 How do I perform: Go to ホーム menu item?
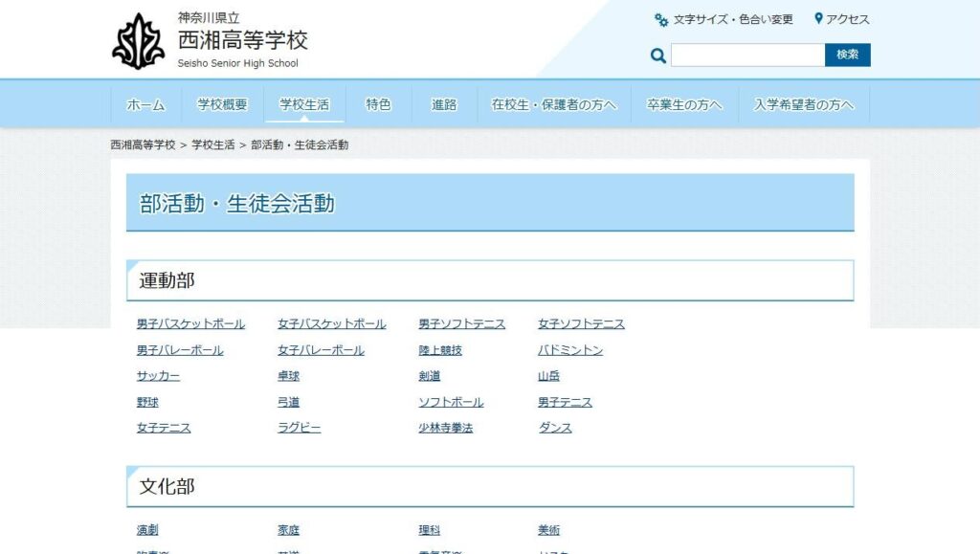click(x=145, y=105)
